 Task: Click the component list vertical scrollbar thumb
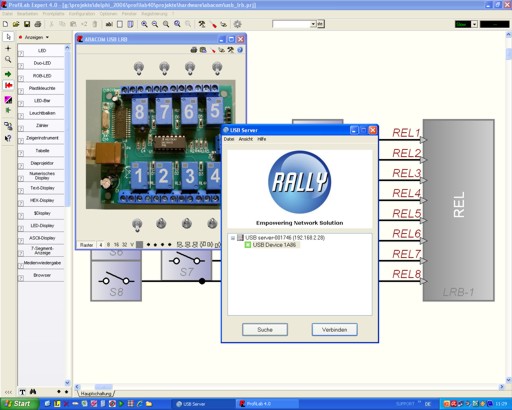[x=68, y=128]
